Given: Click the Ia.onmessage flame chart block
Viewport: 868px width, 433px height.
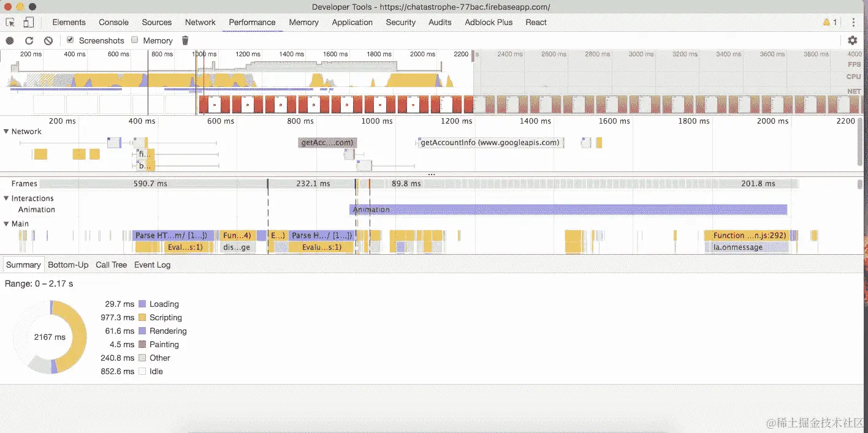Looking at the screenshot, I should click(x=747, y=247).
